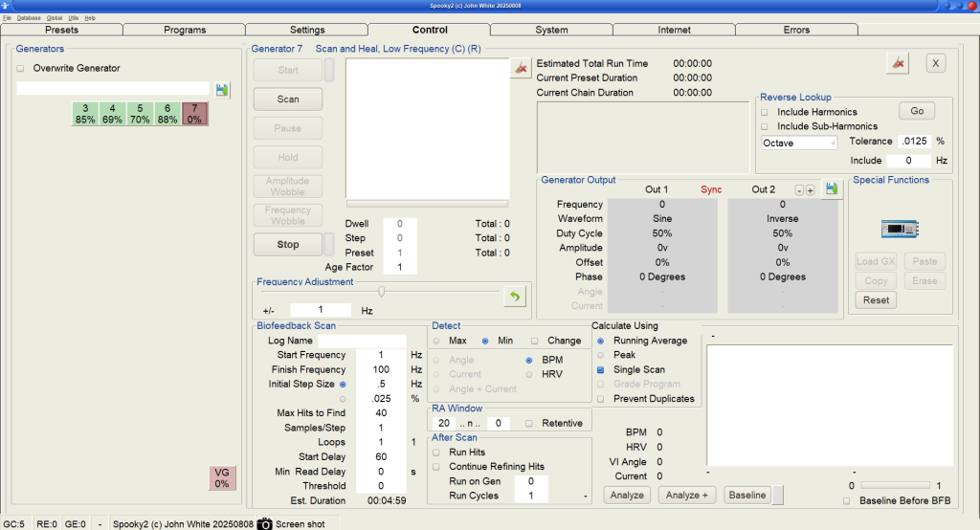Switch to the Settings tab

307,30
